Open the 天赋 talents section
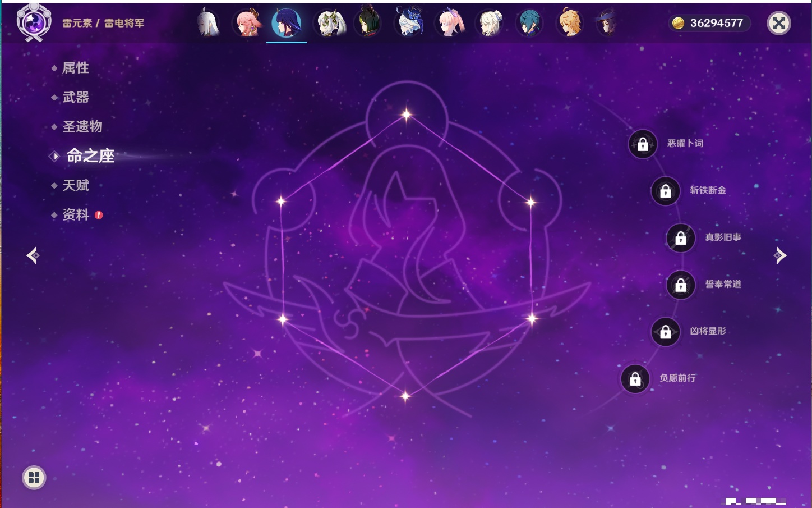Screen dimensions: 812x508 point(75,185)
